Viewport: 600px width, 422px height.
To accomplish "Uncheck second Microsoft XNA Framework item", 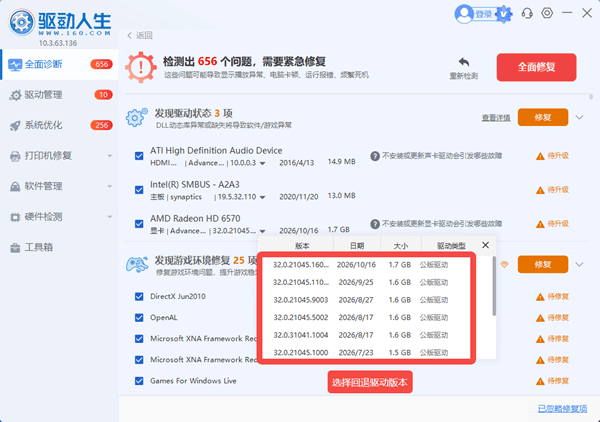I will pyautogui.click(x=139, y=360).
